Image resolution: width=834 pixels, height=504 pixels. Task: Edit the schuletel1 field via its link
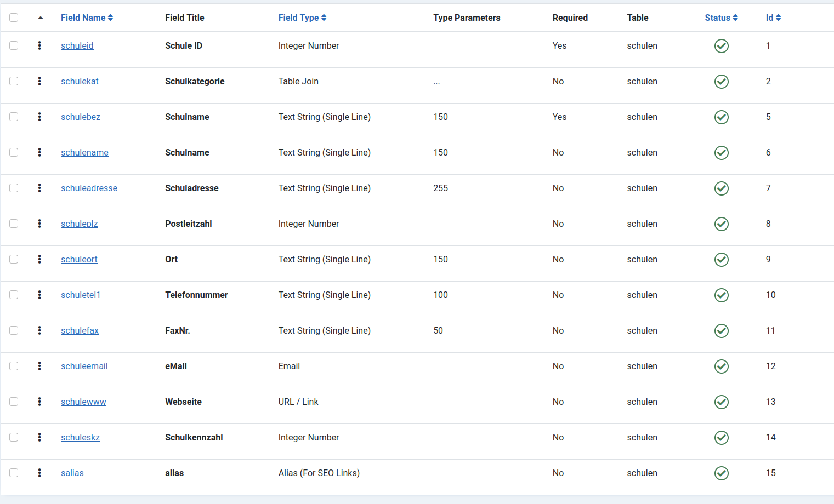click(x=81, y=295)
